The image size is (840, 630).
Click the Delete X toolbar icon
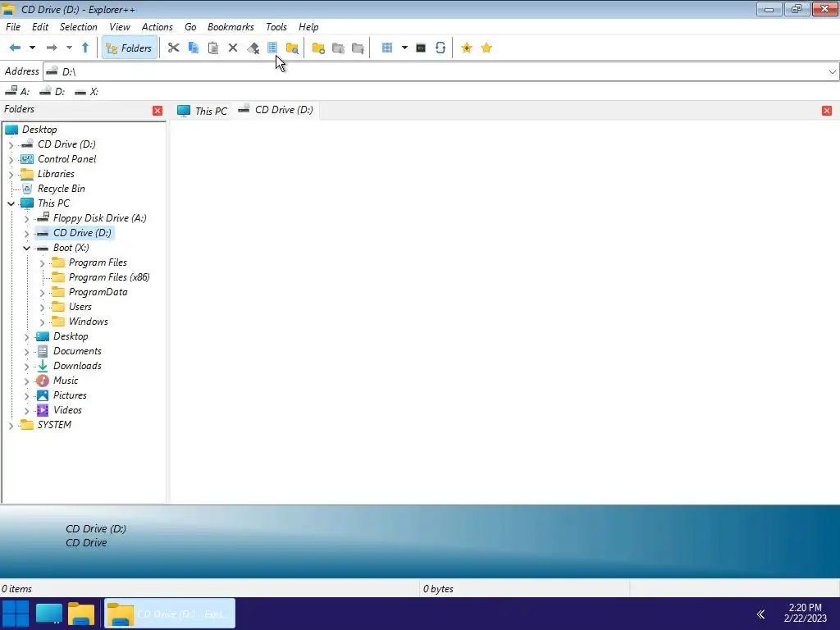pos(233,48)
